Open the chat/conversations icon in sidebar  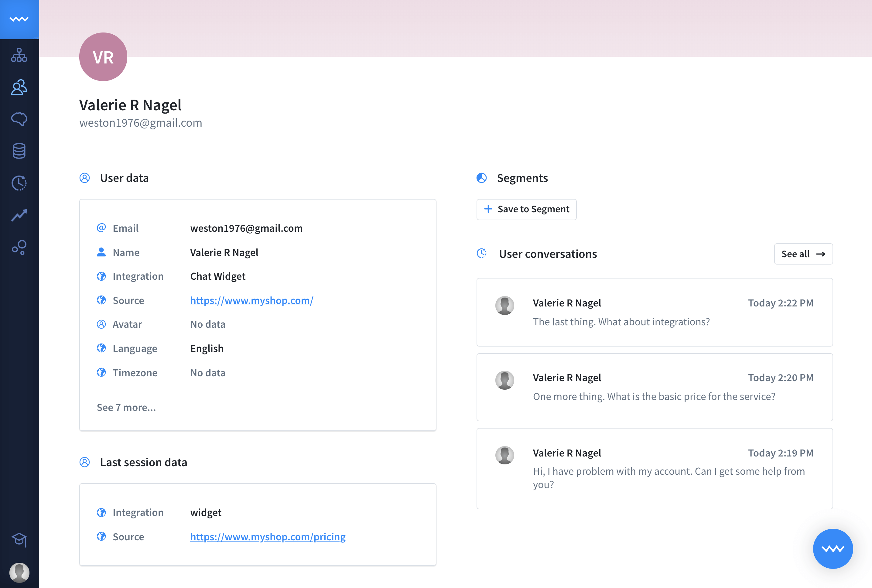19,118
